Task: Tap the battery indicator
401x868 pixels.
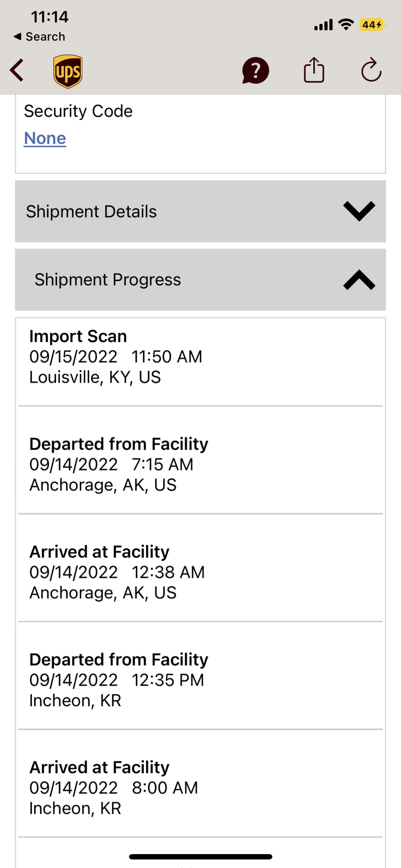Action: tap(372, 25)
